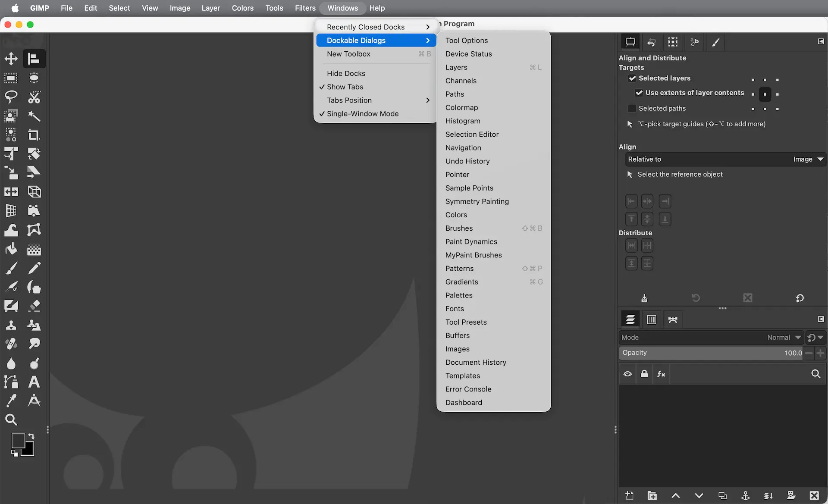Screen dimensions: 828x504
Task: Toggle Single-Window Mode off
Action: 376,114
